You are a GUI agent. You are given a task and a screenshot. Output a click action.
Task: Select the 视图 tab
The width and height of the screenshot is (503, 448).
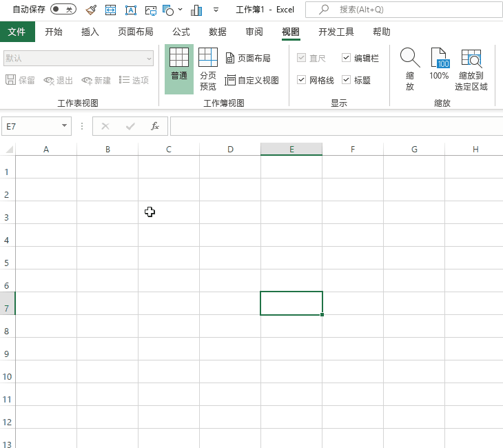(291, 32)
